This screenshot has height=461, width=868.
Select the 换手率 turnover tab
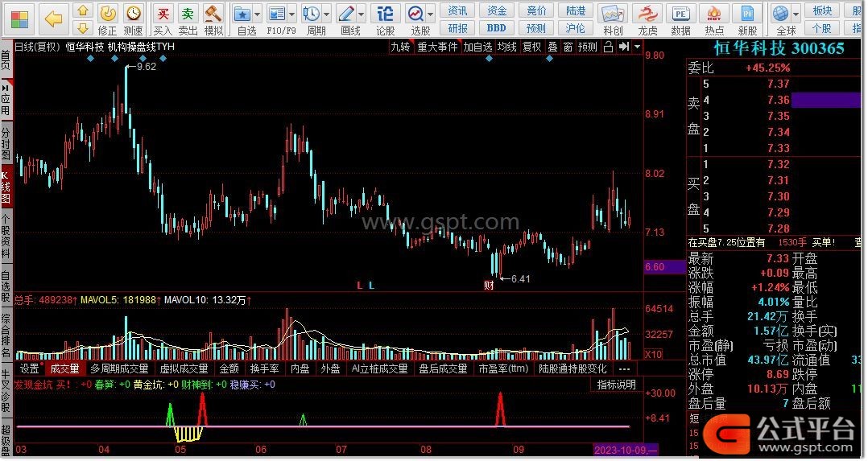(265, 368)
